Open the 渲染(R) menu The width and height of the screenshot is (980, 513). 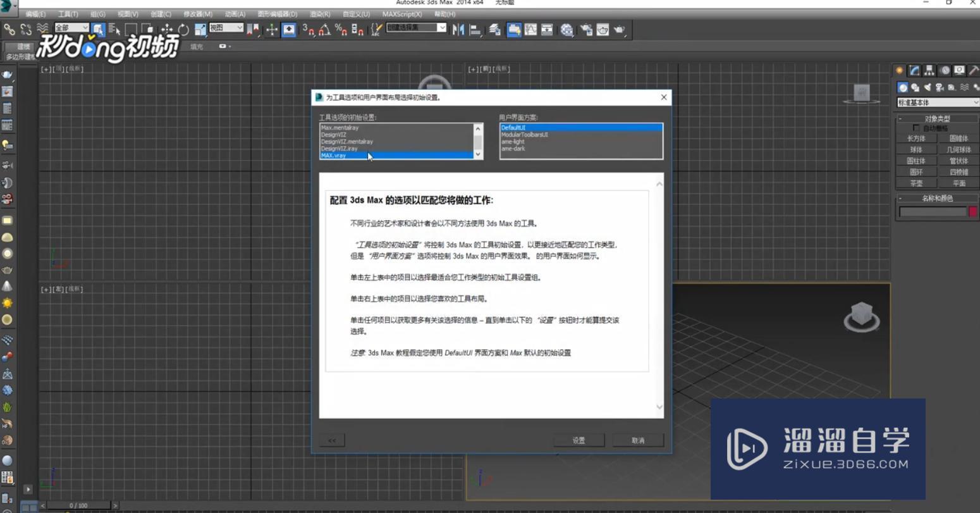pos(320,14)
